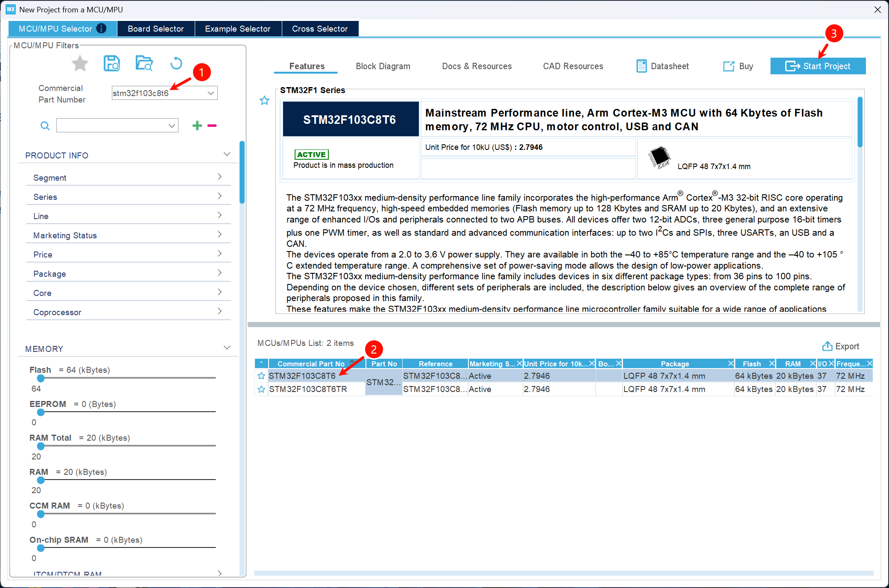Adjust the RAM Total slider handle
Screen dimensions: 889x588
coord(41,446)
